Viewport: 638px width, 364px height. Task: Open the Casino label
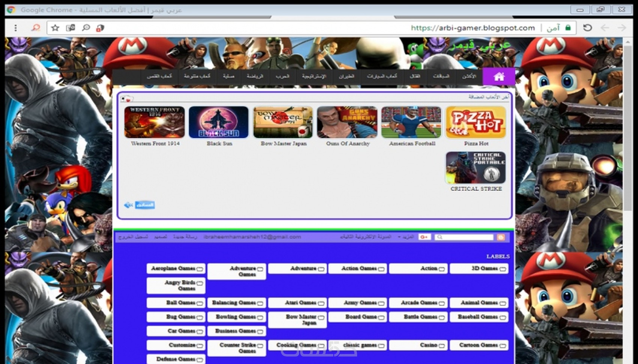coord(418,345)
